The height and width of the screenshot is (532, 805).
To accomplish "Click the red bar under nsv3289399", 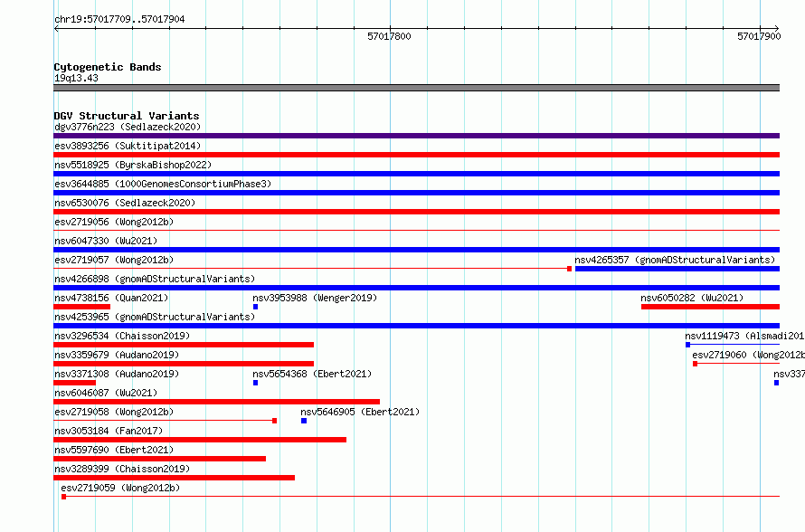I will pos(175,478).
